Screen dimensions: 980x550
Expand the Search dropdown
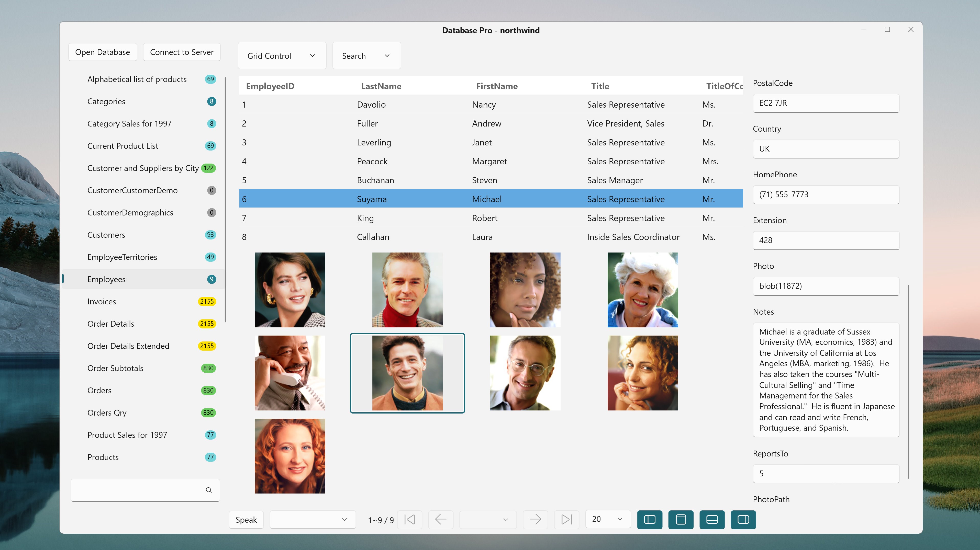click(366, 56)
